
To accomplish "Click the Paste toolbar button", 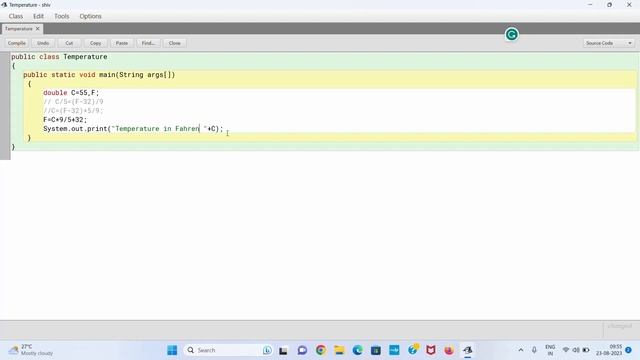I will click(x=122, y=43).
